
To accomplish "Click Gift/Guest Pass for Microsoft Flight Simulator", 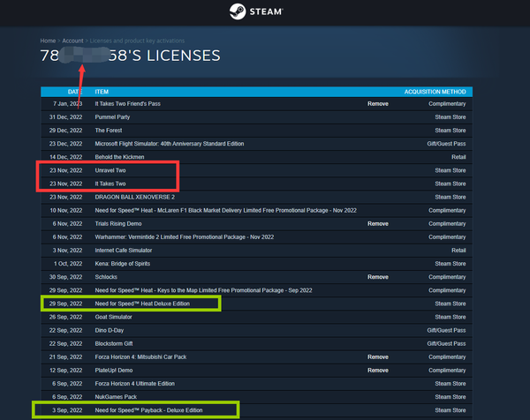I will 446,144.
